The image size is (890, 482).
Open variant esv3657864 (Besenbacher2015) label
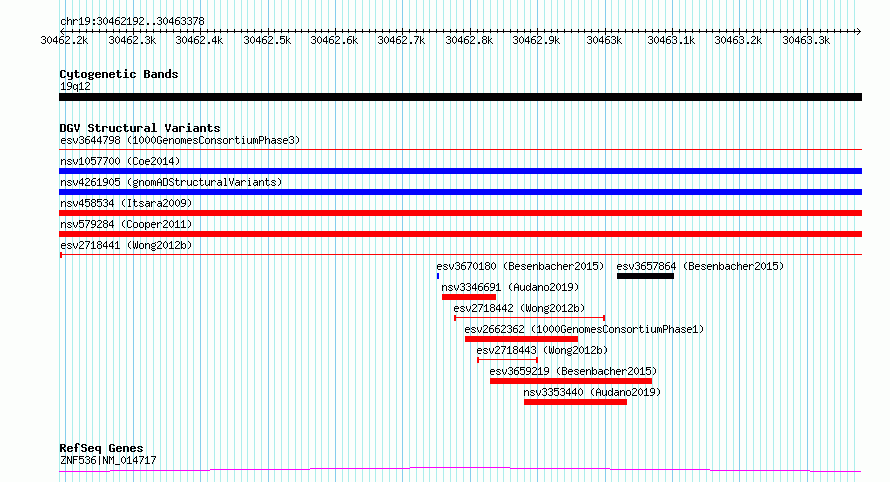pyautogui.click(x=700, y=266)
